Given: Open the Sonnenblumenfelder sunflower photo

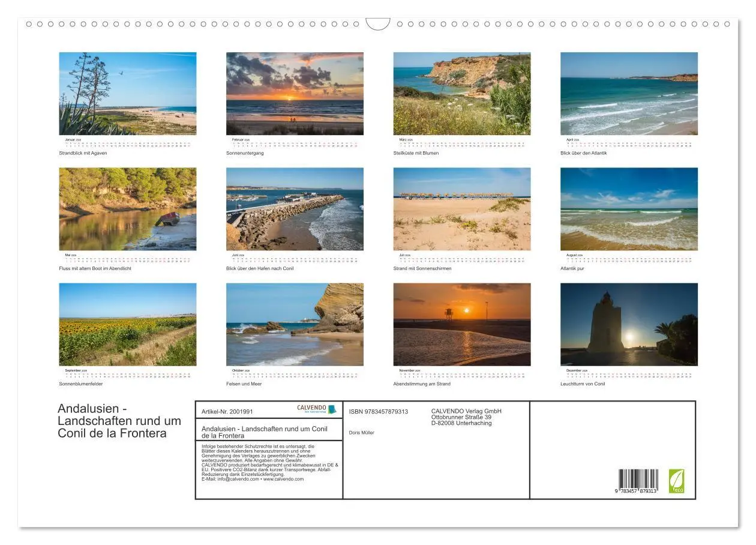Looking at the screenshot, I should [128, 324].
